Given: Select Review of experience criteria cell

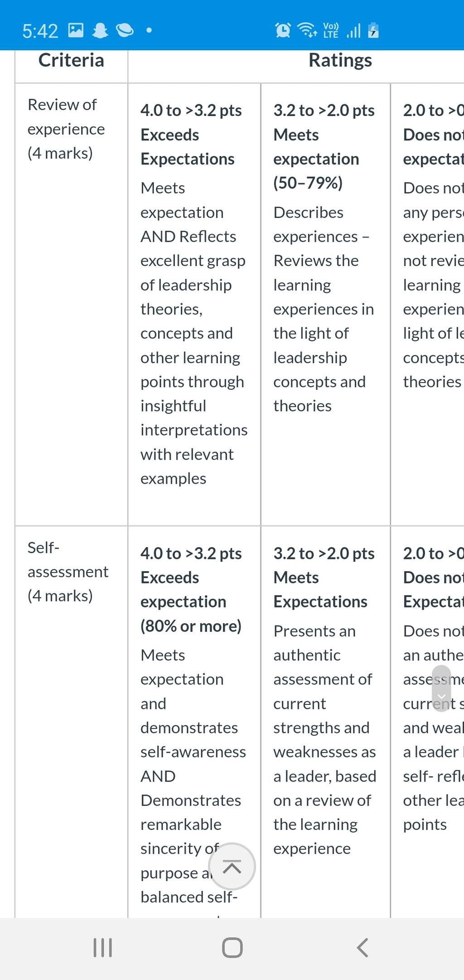Looking at the screenshot, I should [72, 305].
